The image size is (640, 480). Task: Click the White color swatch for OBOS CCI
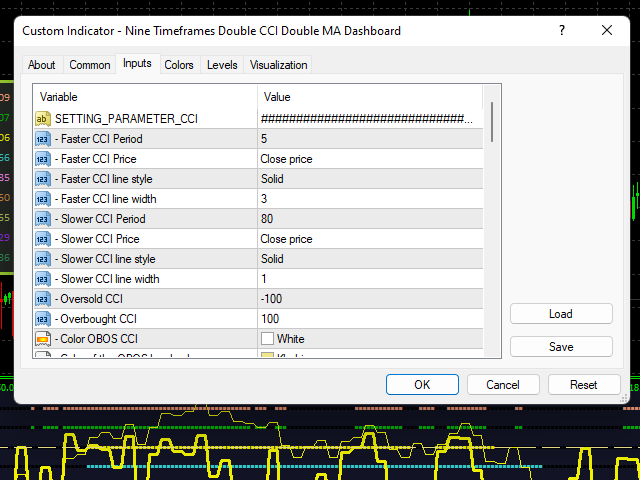268,339
